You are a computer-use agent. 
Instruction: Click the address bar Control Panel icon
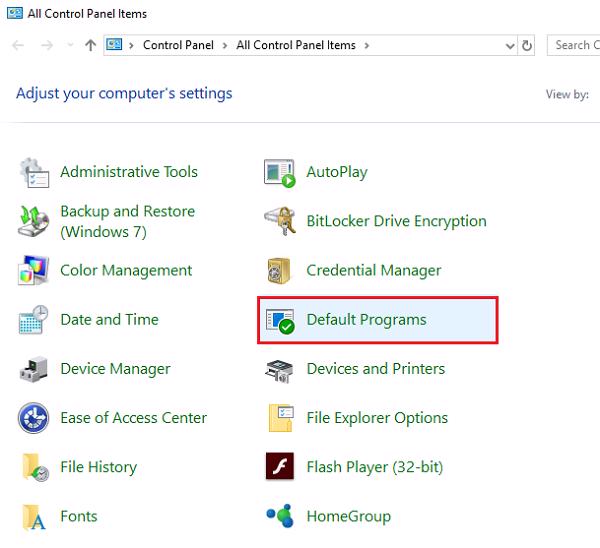coord(114,45)
